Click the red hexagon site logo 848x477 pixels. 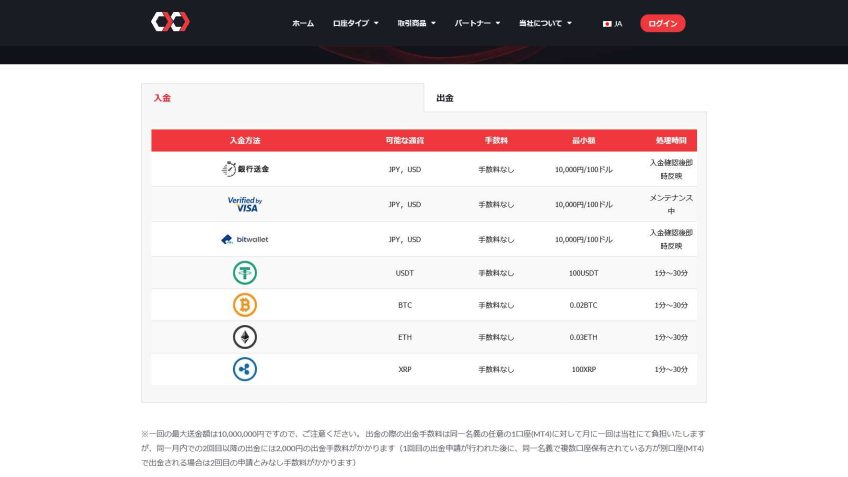click(x=170, y=22)
